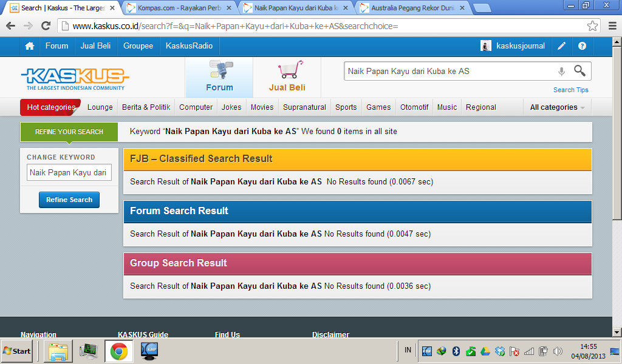Open Berita & Politik category
Viewport: 622px width, 364px height.
(x=146, y=107)
